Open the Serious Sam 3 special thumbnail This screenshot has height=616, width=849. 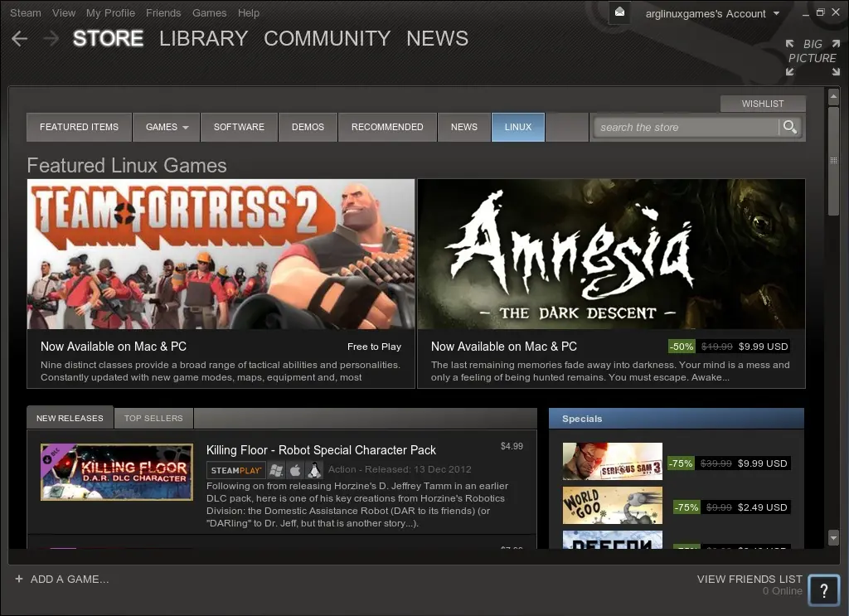point(613,462)
